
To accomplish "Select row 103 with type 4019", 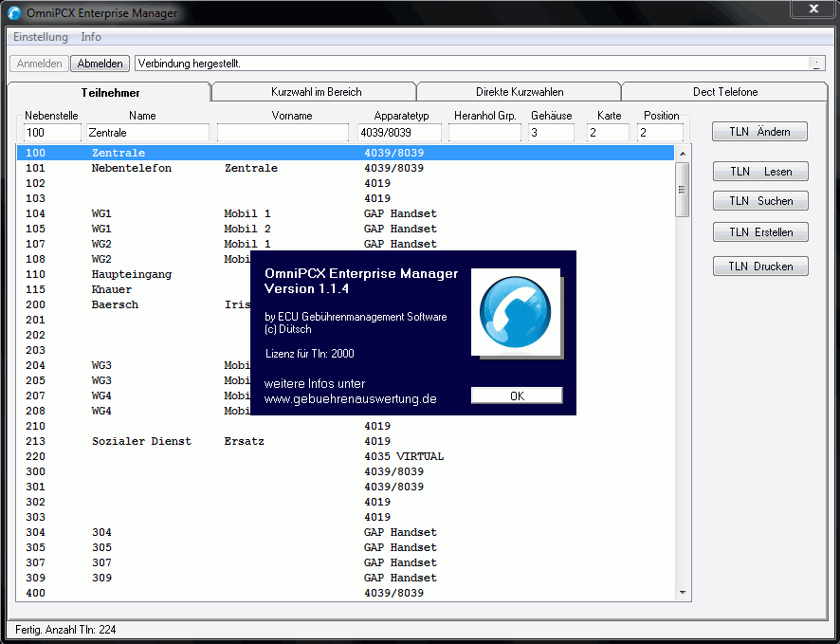I will click(x=345, y=198).
